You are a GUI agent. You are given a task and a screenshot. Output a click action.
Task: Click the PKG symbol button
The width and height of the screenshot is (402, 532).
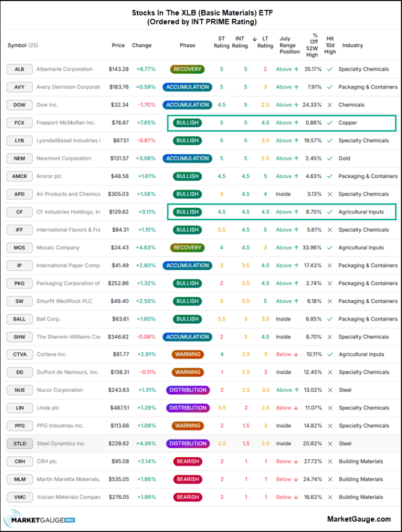click(x=19, y=283)
